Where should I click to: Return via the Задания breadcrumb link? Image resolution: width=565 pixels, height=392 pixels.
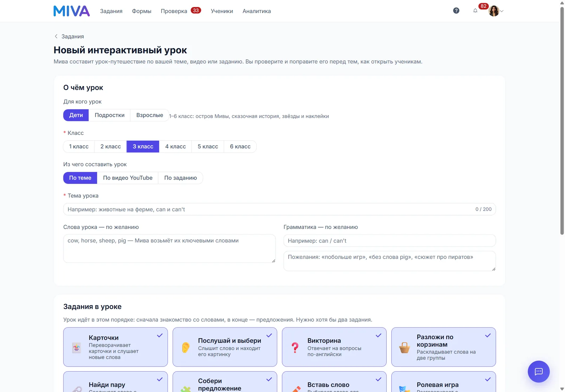72,36
